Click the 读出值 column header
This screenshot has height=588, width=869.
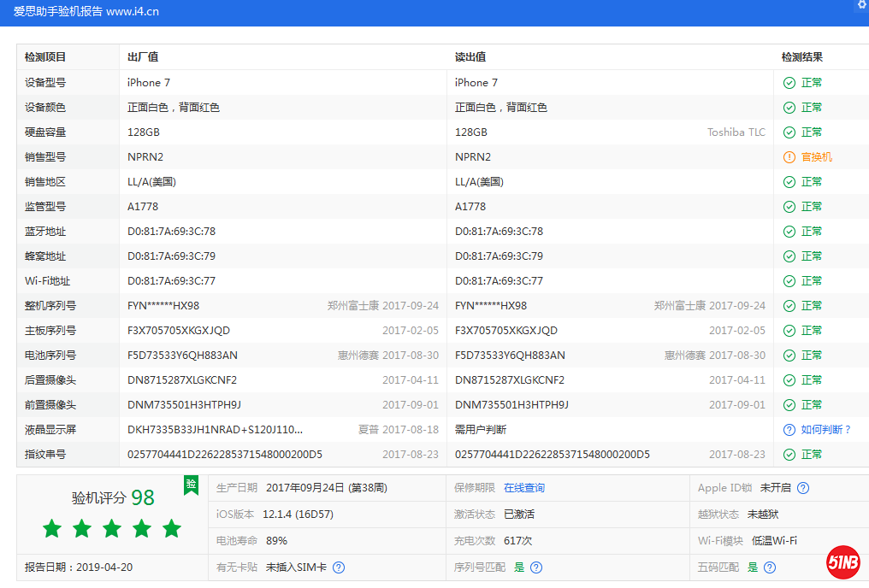tap(470, 57)
